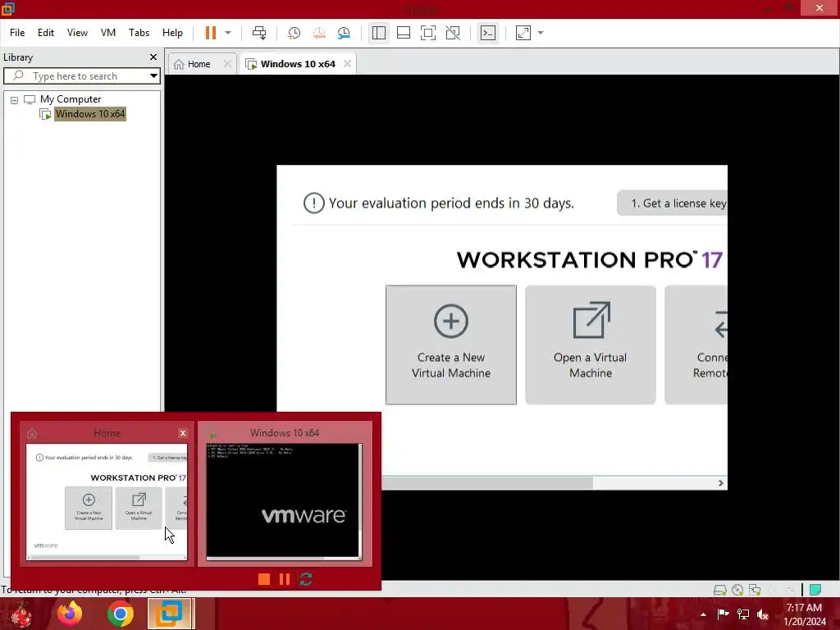Click the CD/DVD device status icon

pyautogui.click(x=737, y=590)
